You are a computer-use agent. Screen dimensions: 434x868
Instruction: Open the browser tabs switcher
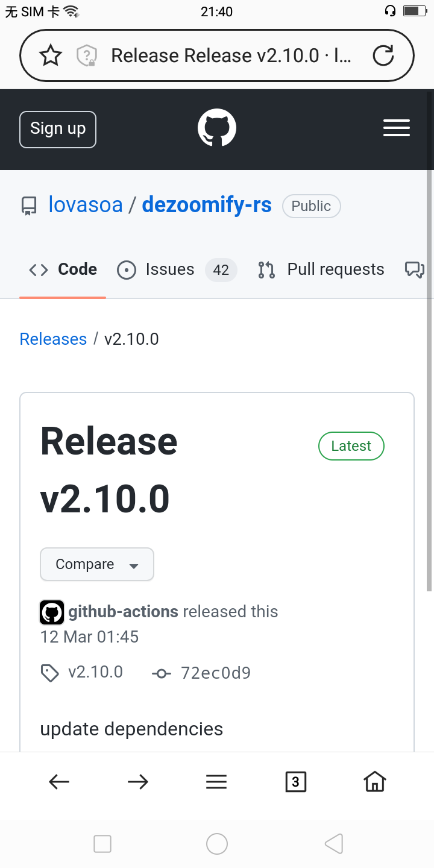(295, 782)
